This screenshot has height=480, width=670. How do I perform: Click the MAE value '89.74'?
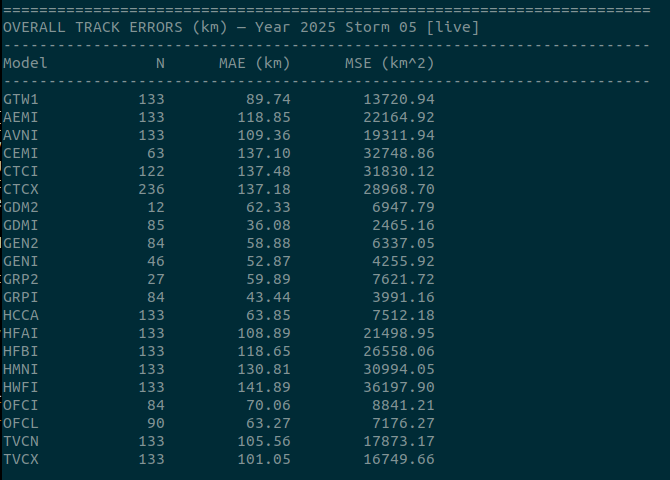(x=268, y=99)
